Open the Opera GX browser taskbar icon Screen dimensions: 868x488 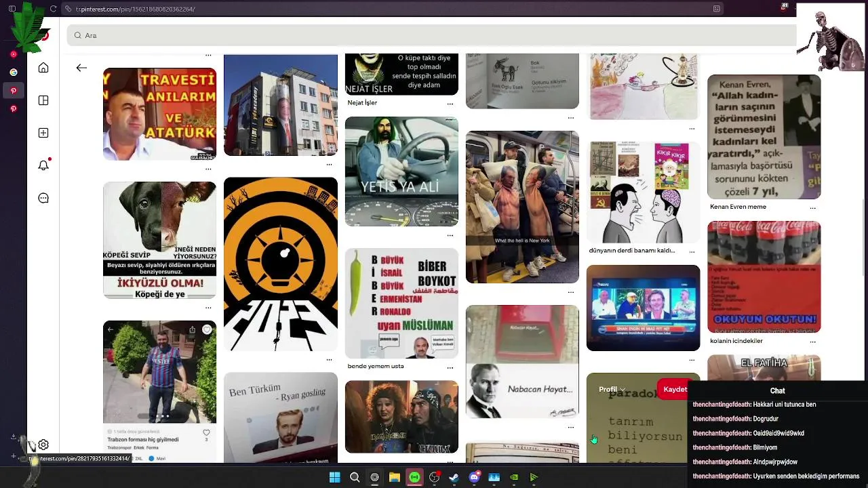point(374,477)
